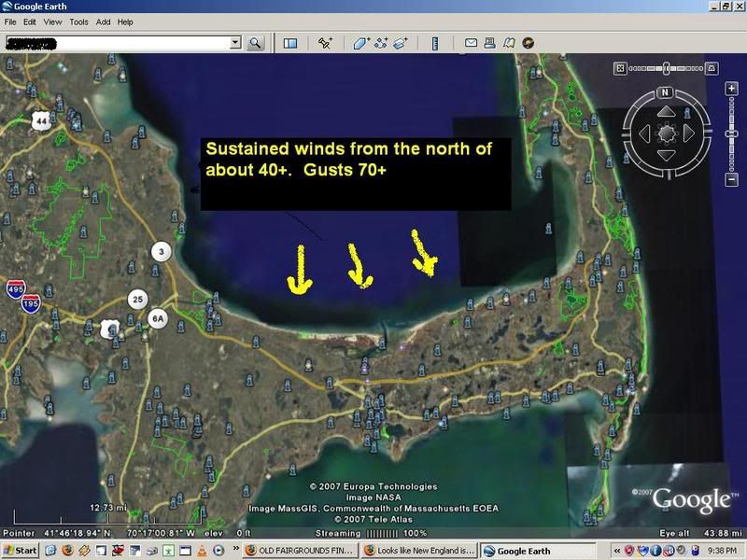Screen dimensions: 747x560
Task: Click the search magnifier button
Action: [x=255, y=43]
